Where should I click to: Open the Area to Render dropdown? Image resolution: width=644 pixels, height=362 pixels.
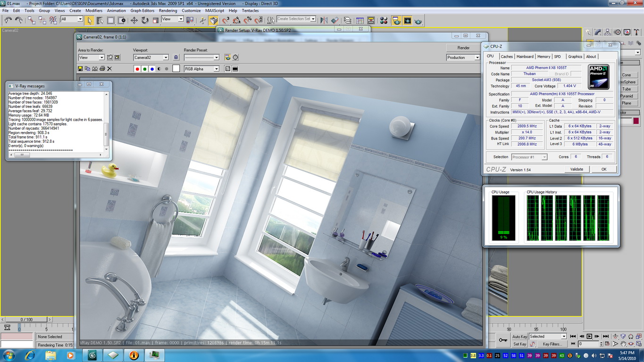tap(92, 58)
